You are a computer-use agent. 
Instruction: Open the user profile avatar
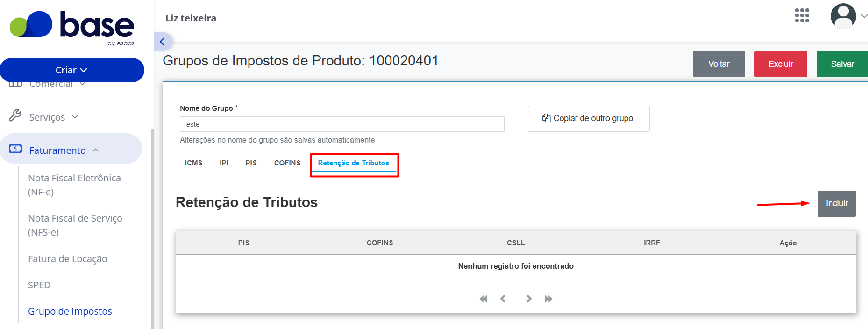[843, 16]
